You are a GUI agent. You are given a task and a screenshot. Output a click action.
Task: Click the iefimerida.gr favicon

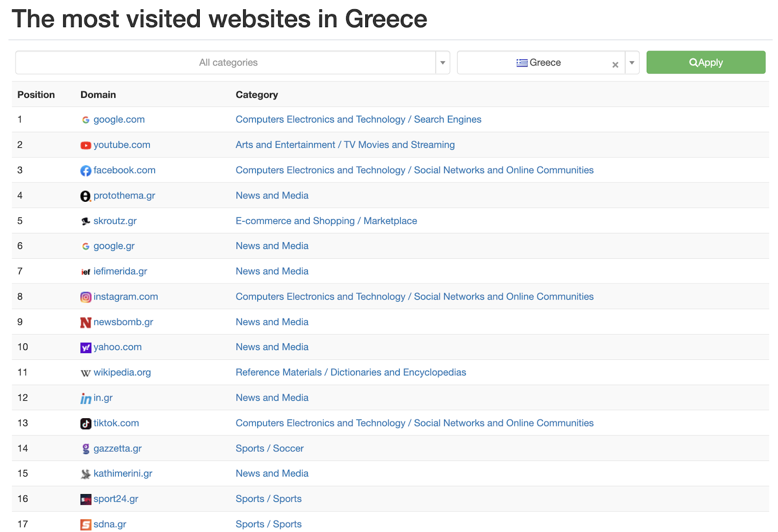coord(86,272)
